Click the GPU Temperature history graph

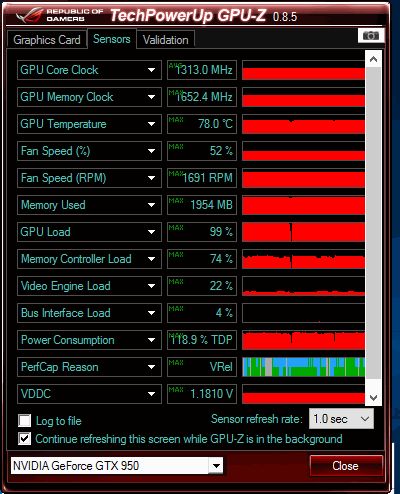303,124
